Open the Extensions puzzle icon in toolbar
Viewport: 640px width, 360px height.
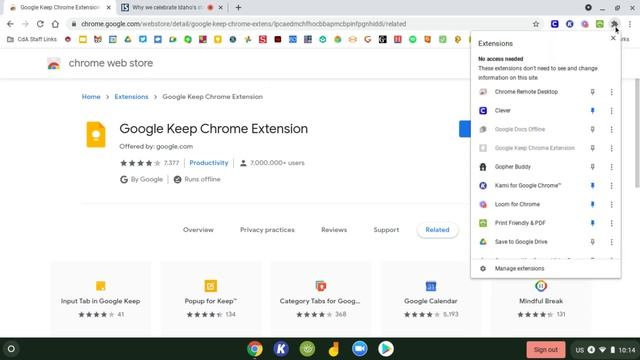coord(614,24)
